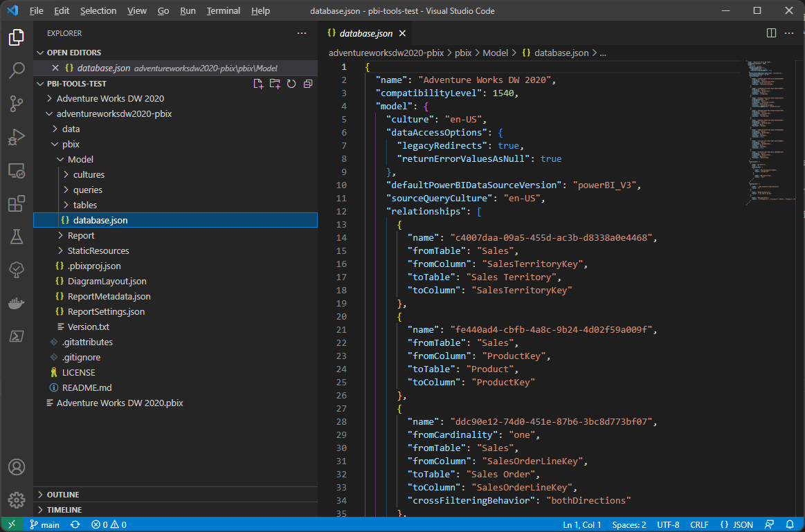Open the check-badge view in activity bar
805x532 pixels.
17,270
